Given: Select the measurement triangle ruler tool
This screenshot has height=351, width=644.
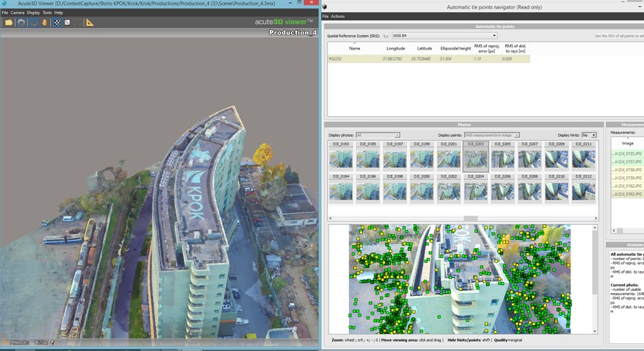Looking at the screenshot, I should tap(89, 23).
